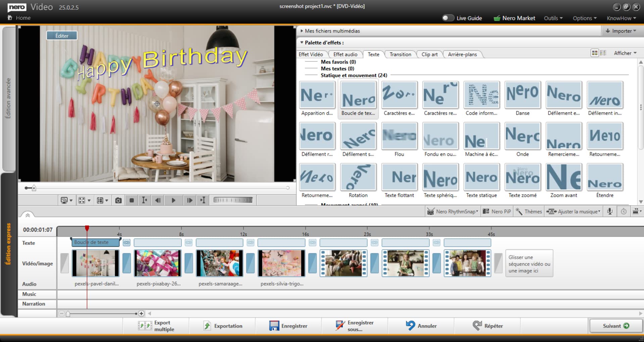The width and height of the screenshot is (644, 342).
Task: Select the Onde text effect
Action: click(x=523, y=140)
